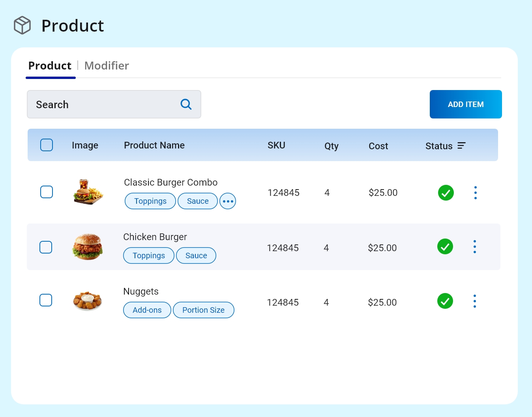
Task: Open the three-dot menu for Chicken Burger
Action: point(474,246)
